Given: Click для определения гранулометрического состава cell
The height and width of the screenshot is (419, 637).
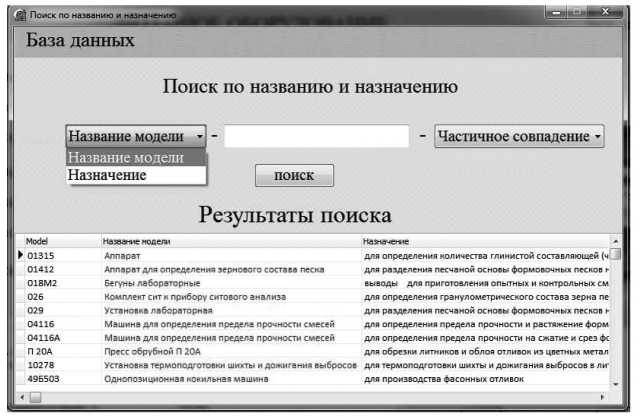Looking at the screenshot, I should (x=485, y=297).
